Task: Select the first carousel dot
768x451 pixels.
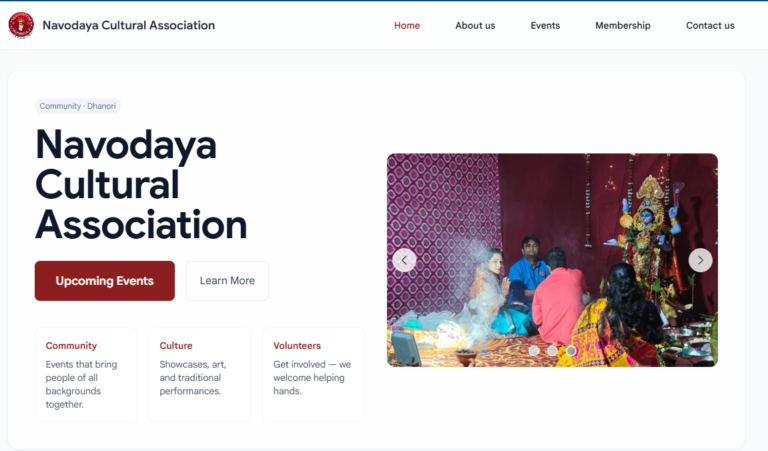Action: tap(534, 351)
